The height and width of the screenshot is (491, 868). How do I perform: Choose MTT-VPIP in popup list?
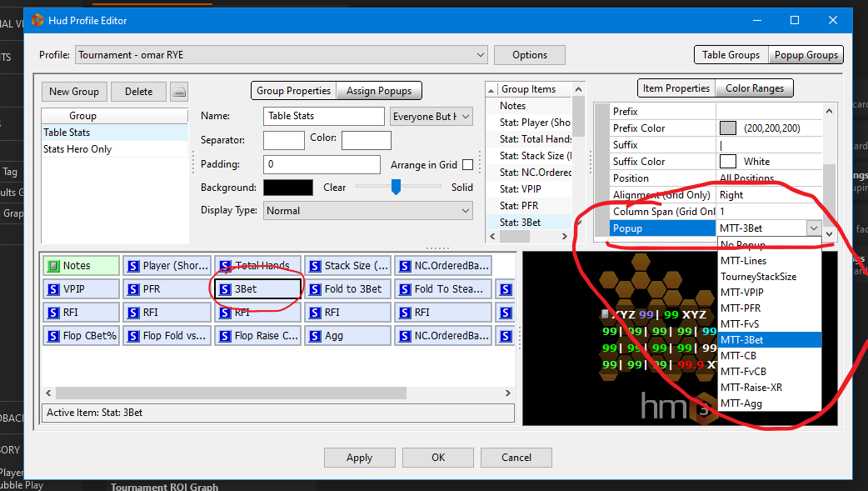(770, 292)
